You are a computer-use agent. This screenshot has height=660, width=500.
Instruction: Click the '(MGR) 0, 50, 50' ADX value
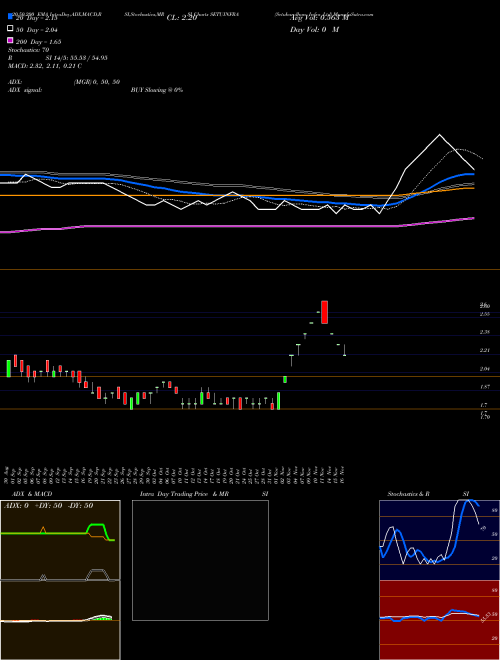tap(97, 82)
